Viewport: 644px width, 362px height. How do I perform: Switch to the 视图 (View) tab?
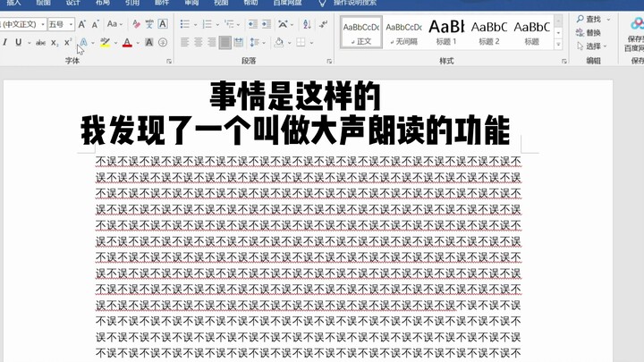click(221, 3)
